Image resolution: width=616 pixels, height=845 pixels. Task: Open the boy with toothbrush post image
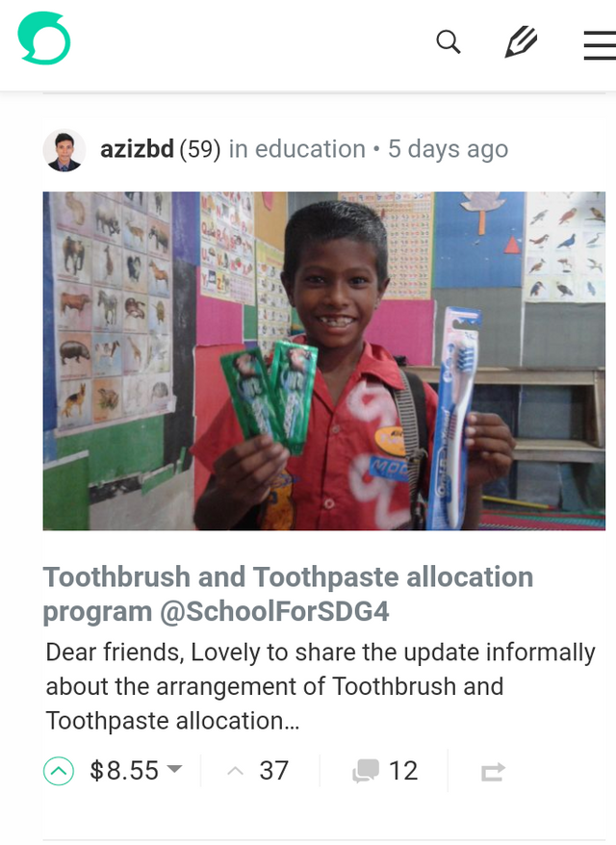[x=324, y=361]
